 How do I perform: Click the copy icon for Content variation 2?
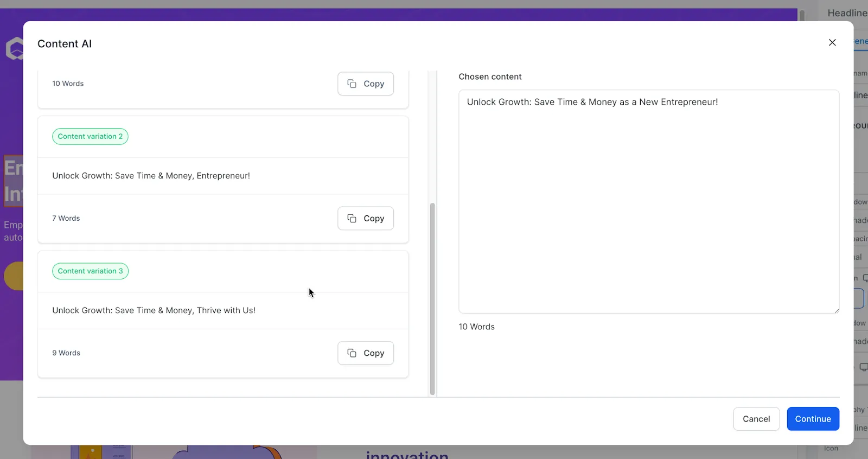(352, 218)
